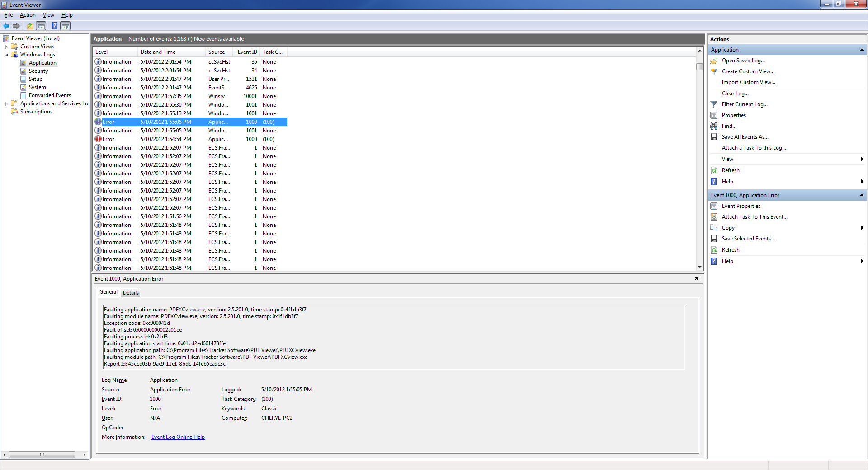Click the Find binoculars icon
The width and height of the screenshot is (868, 470).
[714, 126]
